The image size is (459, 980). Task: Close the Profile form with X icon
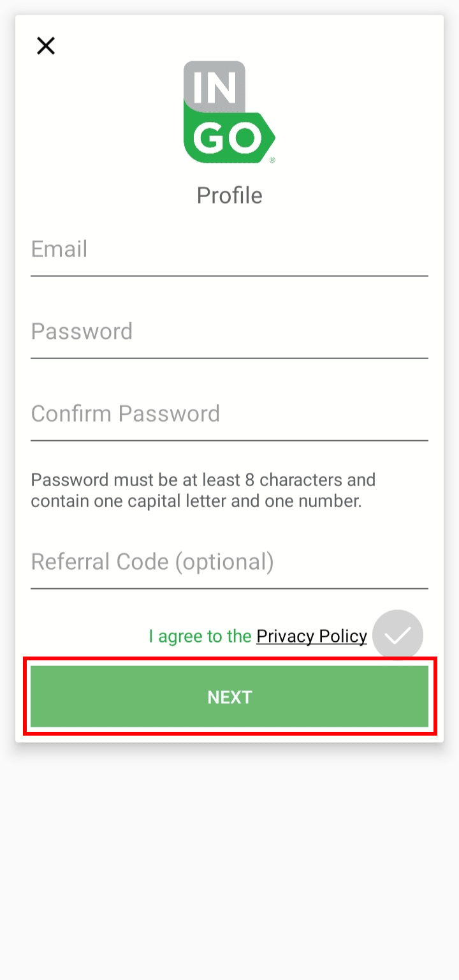(46, 46)
